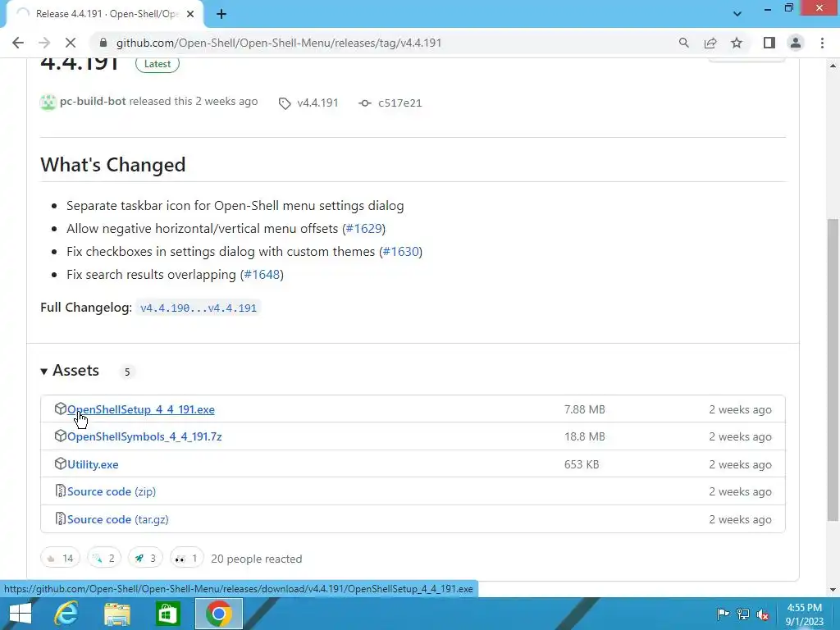Click the tag icon beside v4.4.191

[x=285, y=103]
